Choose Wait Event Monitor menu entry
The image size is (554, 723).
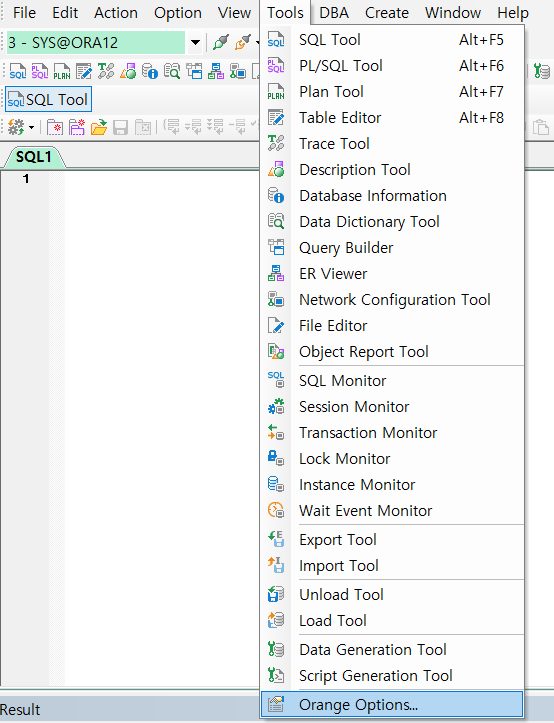pyautogui.click(x=393, y=511)
